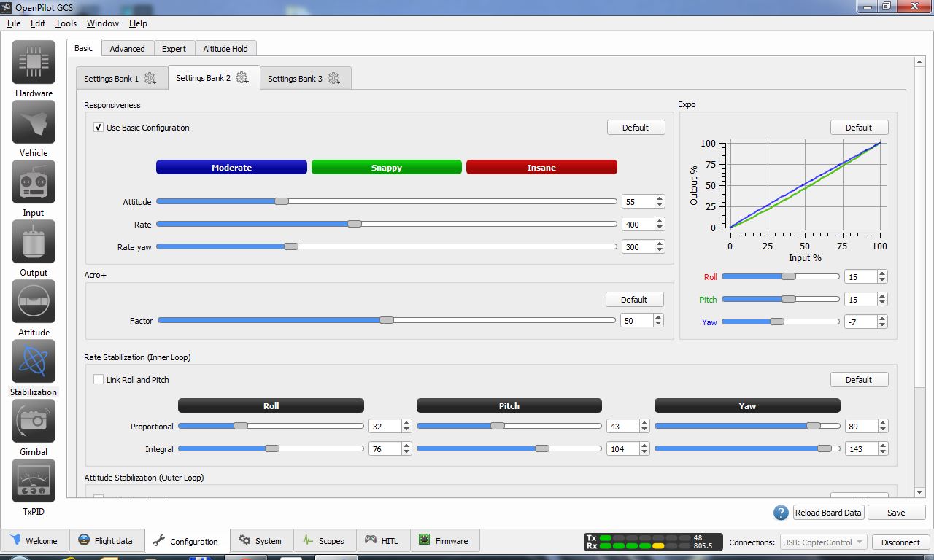Click the Expo Yaw slider handle
The image size is (934, 560).
point(777,322)
